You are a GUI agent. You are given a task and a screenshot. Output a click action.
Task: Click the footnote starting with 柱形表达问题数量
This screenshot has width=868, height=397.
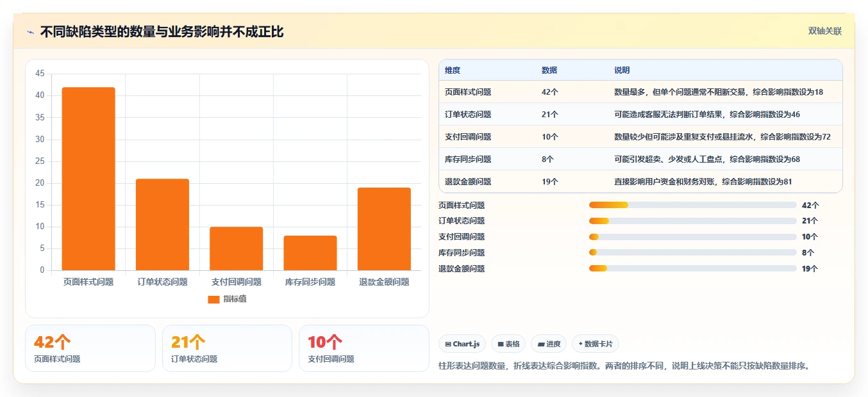pyautogui.click(x=624, y=366)
